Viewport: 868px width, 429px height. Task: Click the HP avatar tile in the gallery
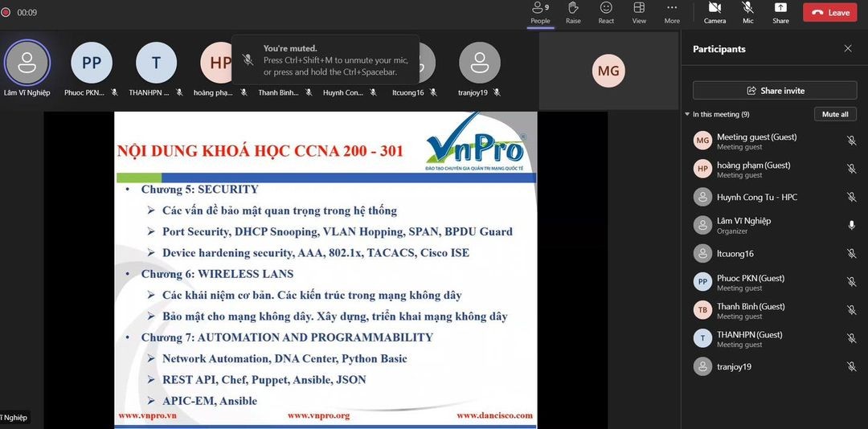216,63
